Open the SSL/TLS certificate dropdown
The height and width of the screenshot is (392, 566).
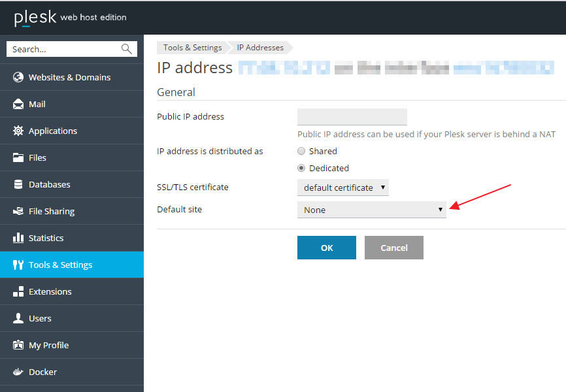coord(343,188)
